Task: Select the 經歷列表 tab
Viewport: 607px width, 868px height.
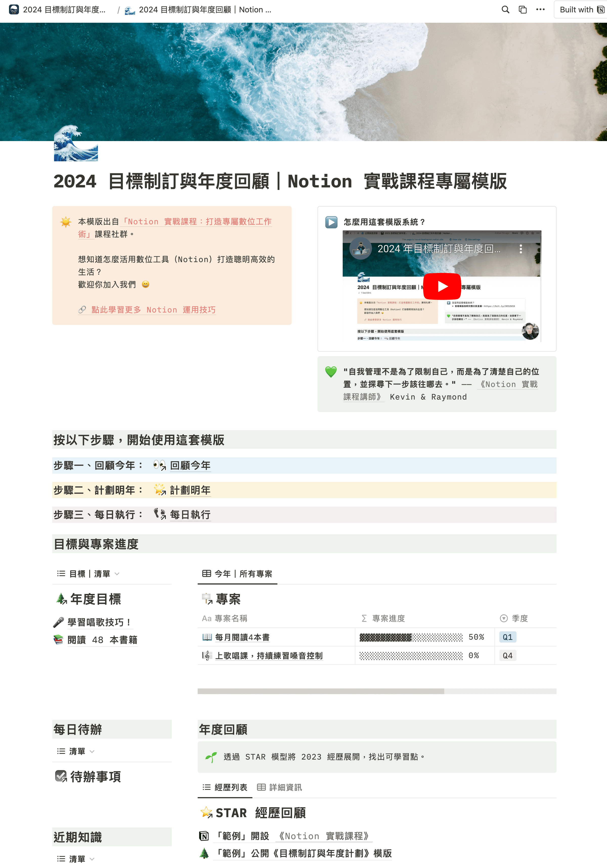Action: click(x=225, y=787)
